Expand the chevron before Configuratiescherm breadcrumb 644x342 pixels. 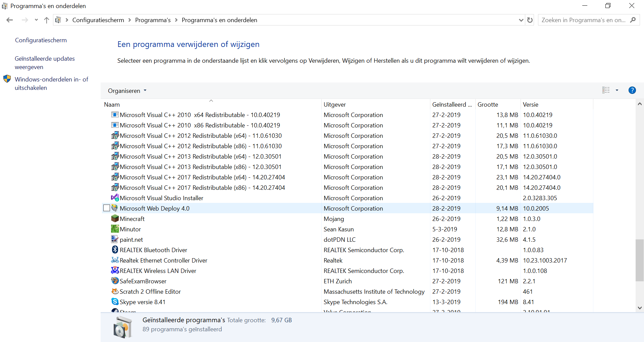point(67,20)
